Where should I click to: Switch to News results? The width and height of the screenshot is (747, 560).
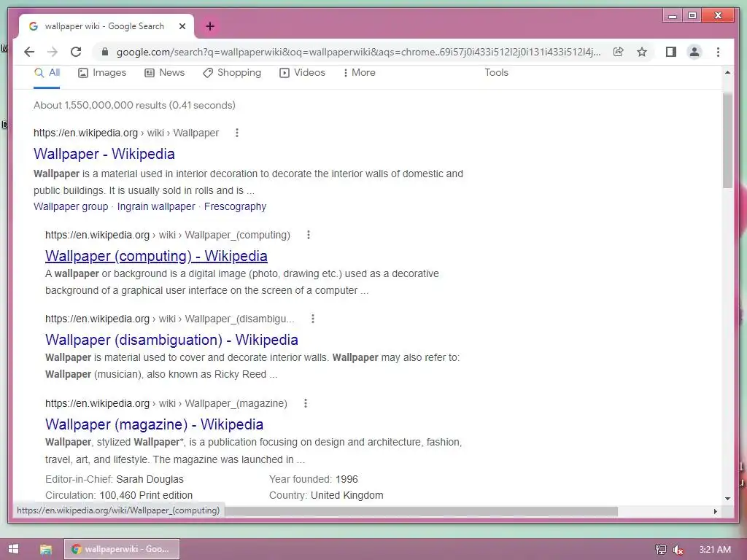tap(165, 73)
